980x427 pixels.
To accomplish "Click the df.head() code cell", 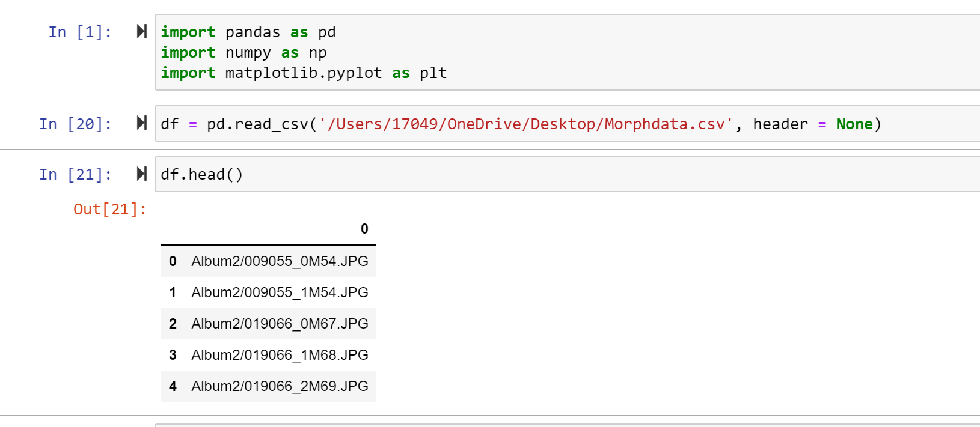I will [x=568, y=174].
